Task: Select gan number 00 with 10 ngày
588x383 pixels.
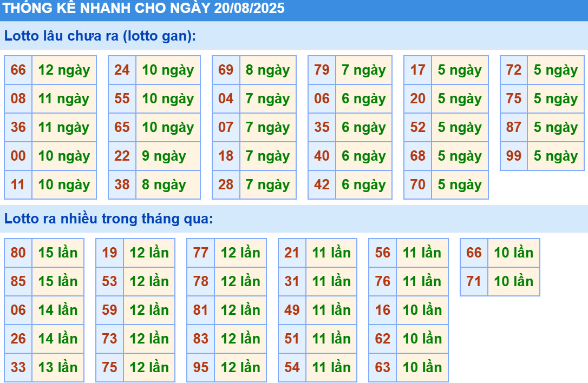Action: [17, 156]
